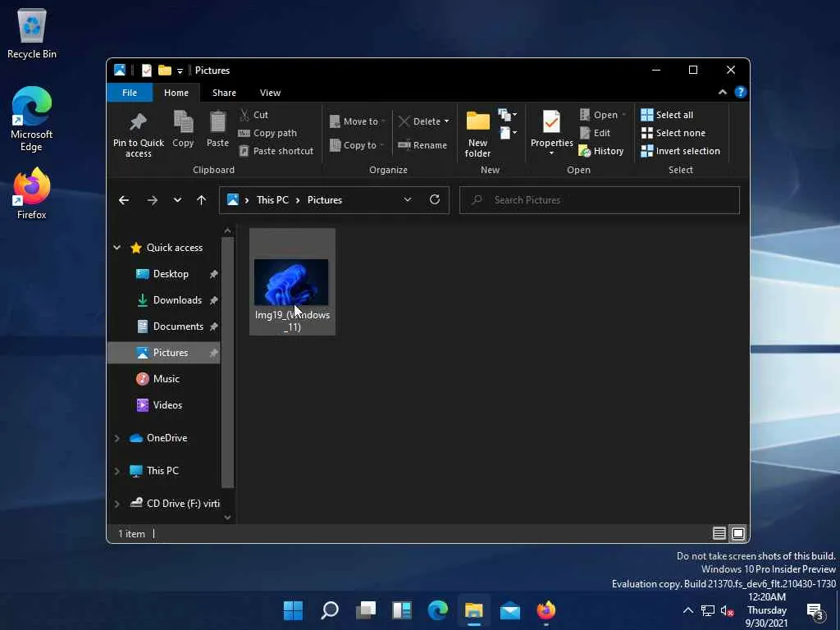Click Rename in Organize group
This screenshot has height=630, width=840.
click(422, 145)
